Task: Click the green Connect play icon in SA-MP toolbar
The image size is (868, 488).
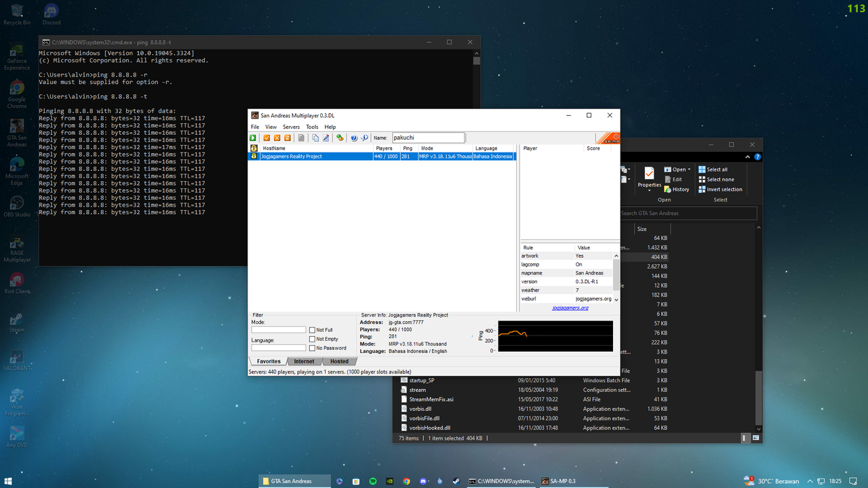Action: [x=253, y=138]
